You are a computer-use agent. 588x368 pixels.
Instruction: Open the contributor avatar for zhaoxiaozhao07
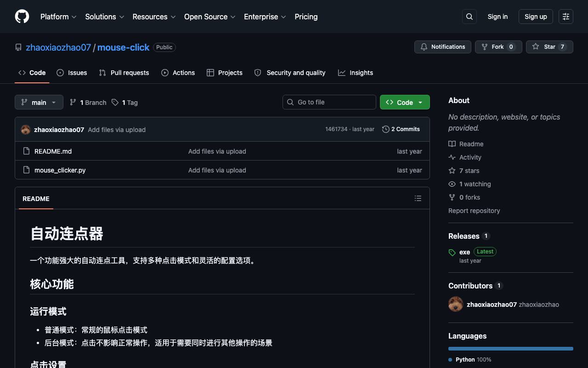(456, 305)
